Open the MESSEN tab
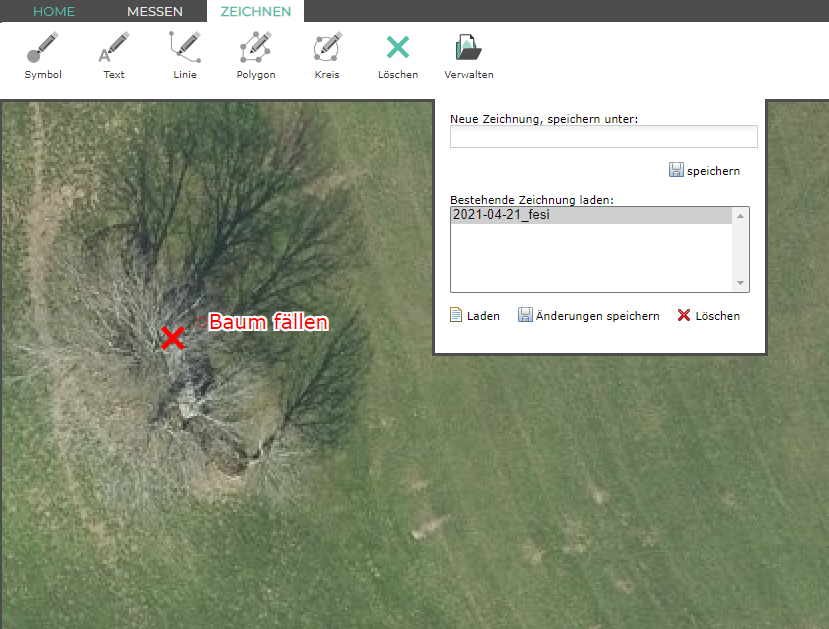 tap(155, 12)
